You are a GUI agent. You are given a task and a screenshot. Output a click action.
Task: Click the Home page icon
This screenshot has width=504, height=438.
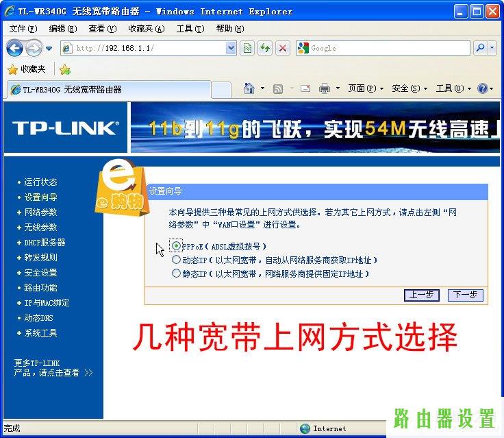249,88
